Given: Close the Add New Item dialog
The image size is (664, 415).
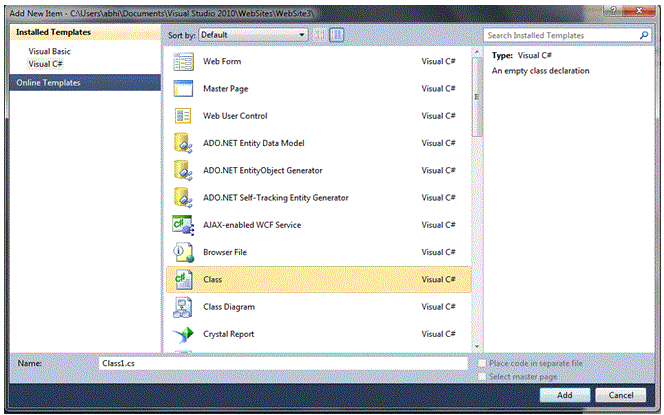Looking at the screenshot, I should click(x=639, y=10).
